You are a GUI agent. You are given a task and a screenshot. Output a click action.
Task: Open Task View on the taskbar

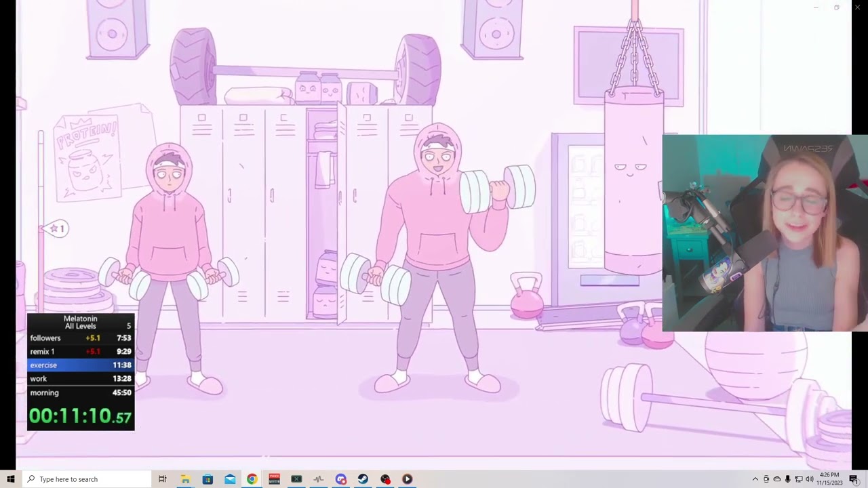pyautogui.click(x=163, y=479)
